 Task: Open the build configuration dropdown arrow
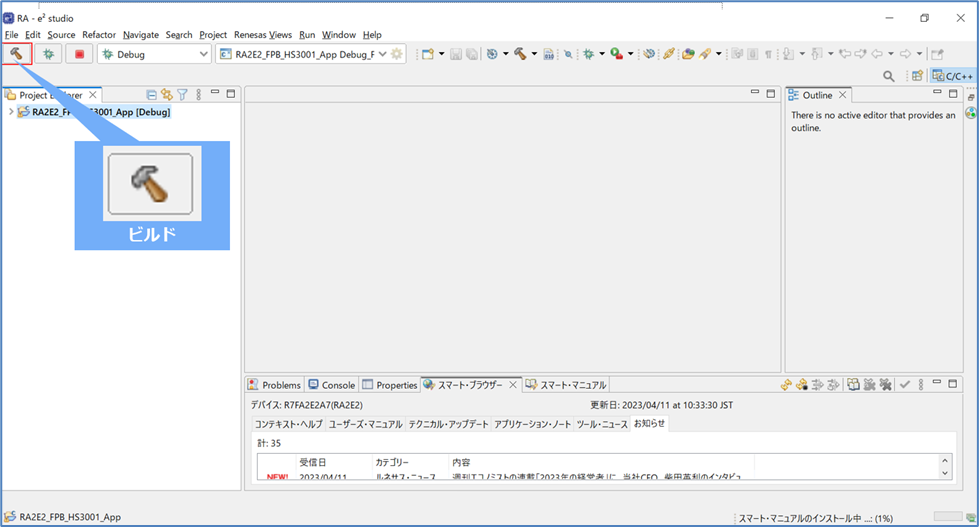tap(506, 54)
